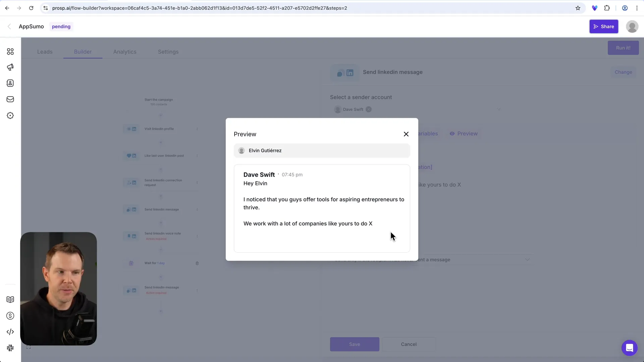Switch to the Leads tab

point(45,52)
